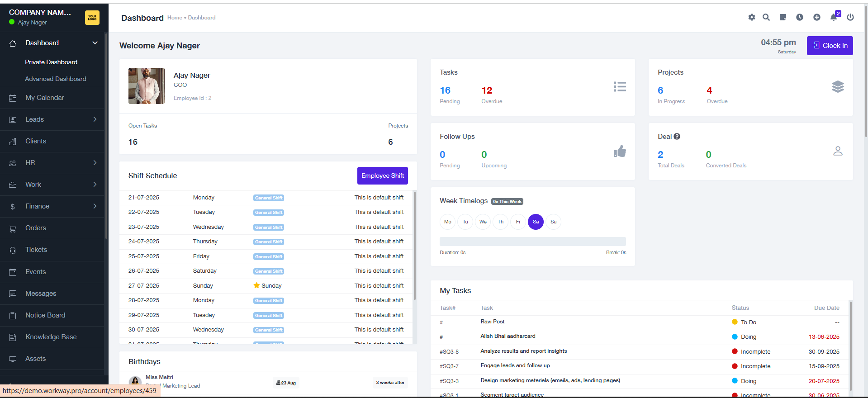
Task: Open the timer clock icon in header
Action: tap(800, 17)
